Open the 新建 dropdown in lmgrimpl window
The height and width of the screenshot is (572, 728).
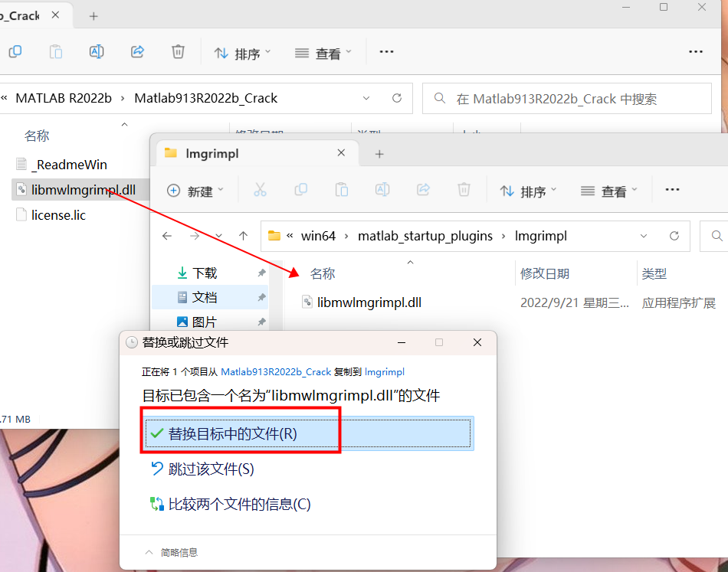pos(195,191)
